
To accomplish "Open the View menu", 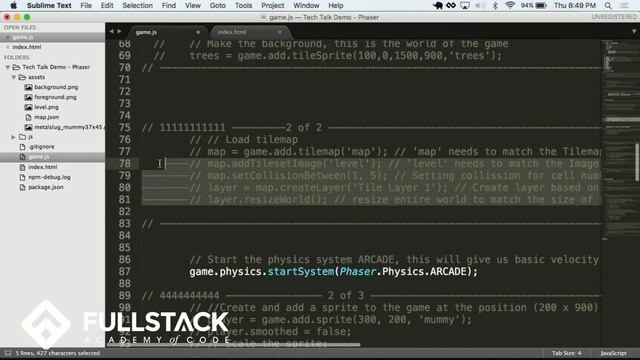I will click(193, 5).
